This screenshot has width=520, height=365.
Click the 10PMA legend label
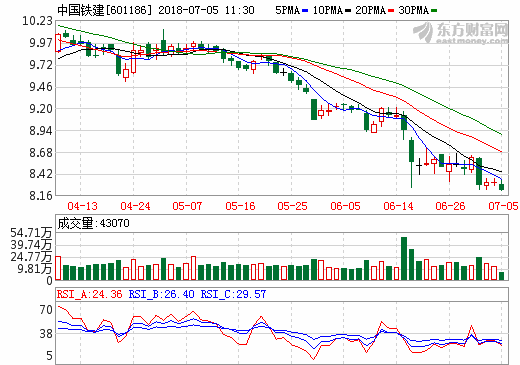tap(327, 10)
